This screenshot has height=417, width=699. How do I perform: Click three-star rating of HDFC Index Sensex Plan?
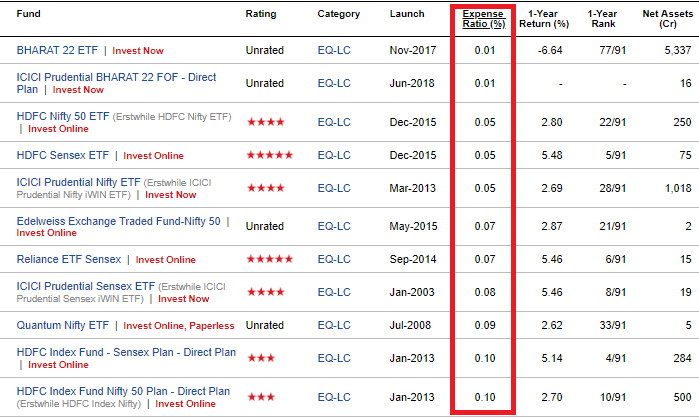[x=261, y=358]
